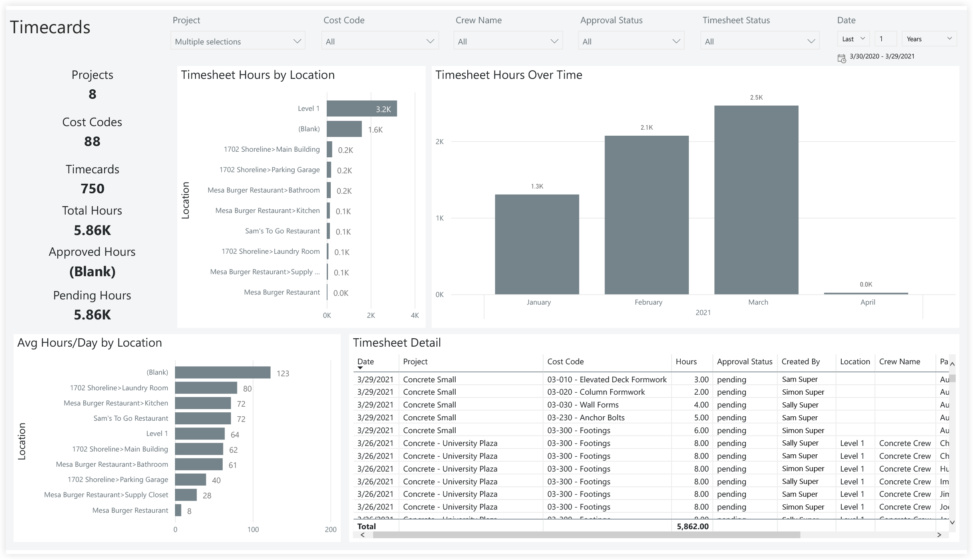
Task: Click the 1702 Shoreline>Main Building label in Hours by Location
Action: pyautogui.click(x=271, y=149)
